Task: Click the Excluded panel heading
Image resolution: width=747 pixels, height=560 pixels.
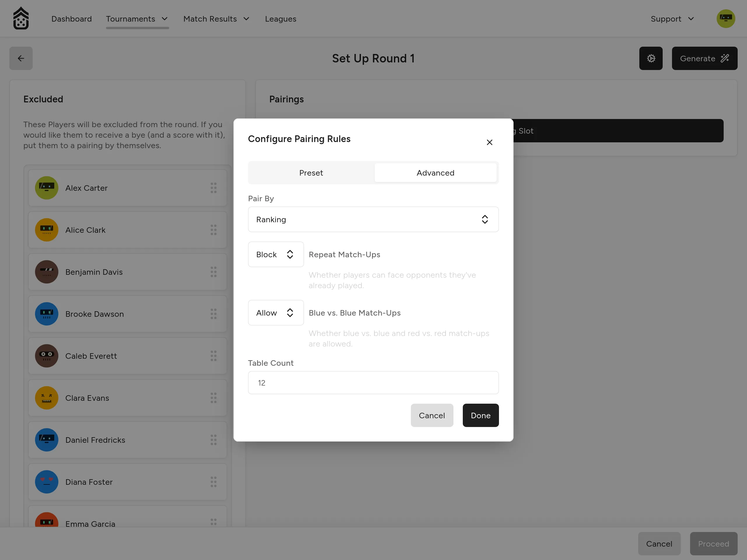Action: pyautogui.click(x=43, y=99)
